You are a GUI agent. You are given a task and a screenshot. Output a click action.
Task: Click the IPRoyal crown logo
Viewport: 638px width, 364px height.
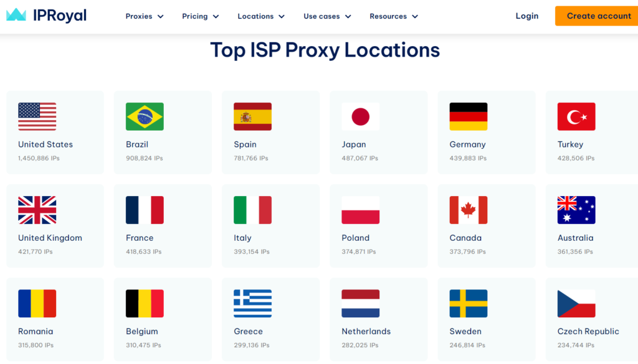click(16, 15)
